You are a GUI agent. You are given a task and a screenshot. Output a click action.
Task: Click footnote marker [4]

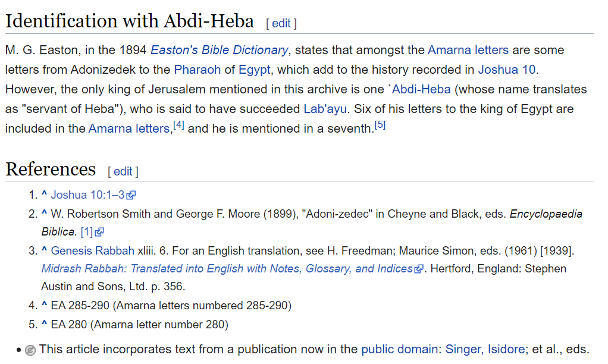[x=178, y=125]
